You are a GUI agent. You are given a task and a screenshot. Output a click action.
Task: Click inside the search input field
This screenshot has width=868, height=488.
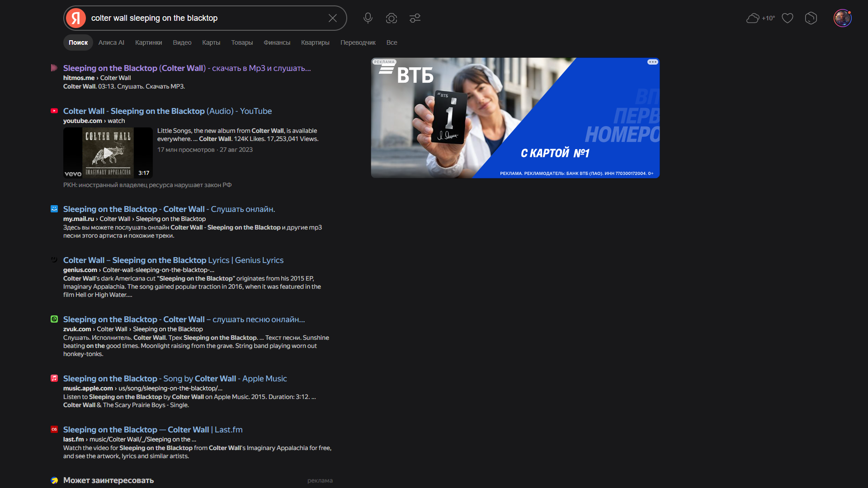coord(206,18)
